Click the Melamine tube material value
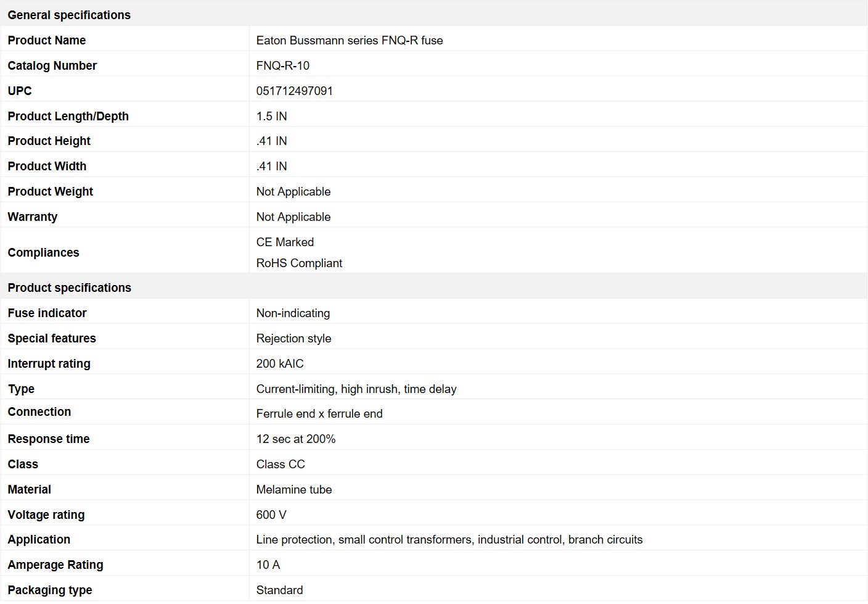This screenshot has width=868, height=604. (x=293, y=489)
